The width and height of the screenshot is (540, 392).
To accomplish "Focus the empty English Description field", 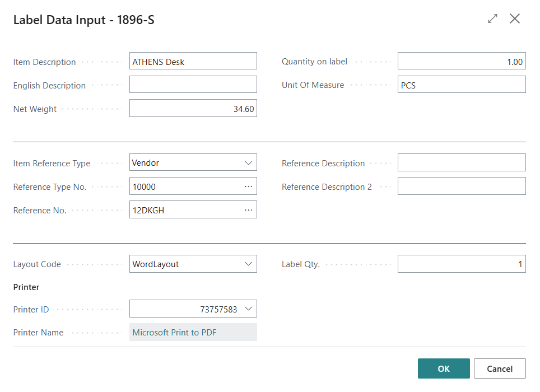I will 193,85.
